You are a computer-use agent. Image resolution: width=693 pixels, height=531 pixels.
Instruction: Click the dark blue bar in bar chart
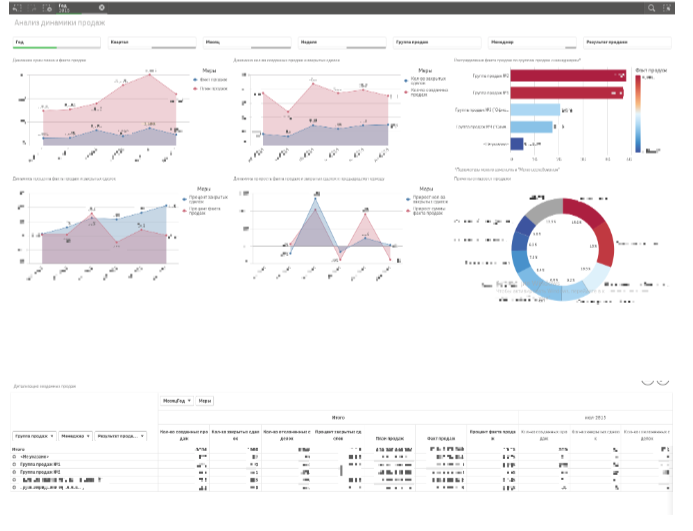(516, 143)
